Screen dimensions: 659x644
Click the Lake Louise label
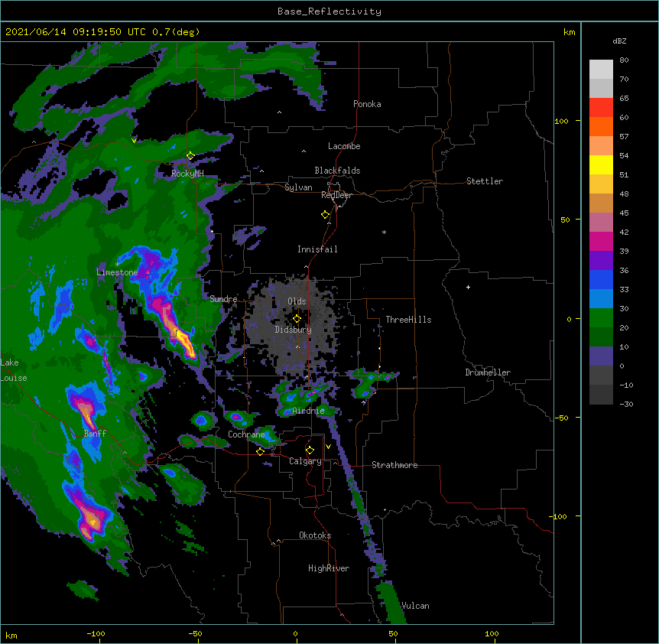14,370
